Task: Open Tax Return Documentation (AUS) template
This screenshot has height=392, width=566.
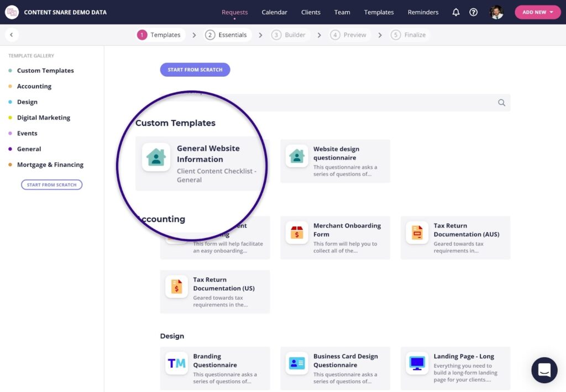Action: pyautogui.click(x=455, y=237)
